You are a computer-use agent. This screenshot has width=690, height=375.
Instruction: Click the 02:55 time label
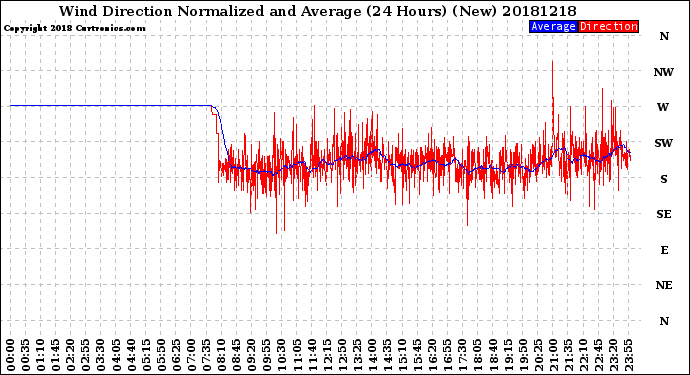point(86,355)
